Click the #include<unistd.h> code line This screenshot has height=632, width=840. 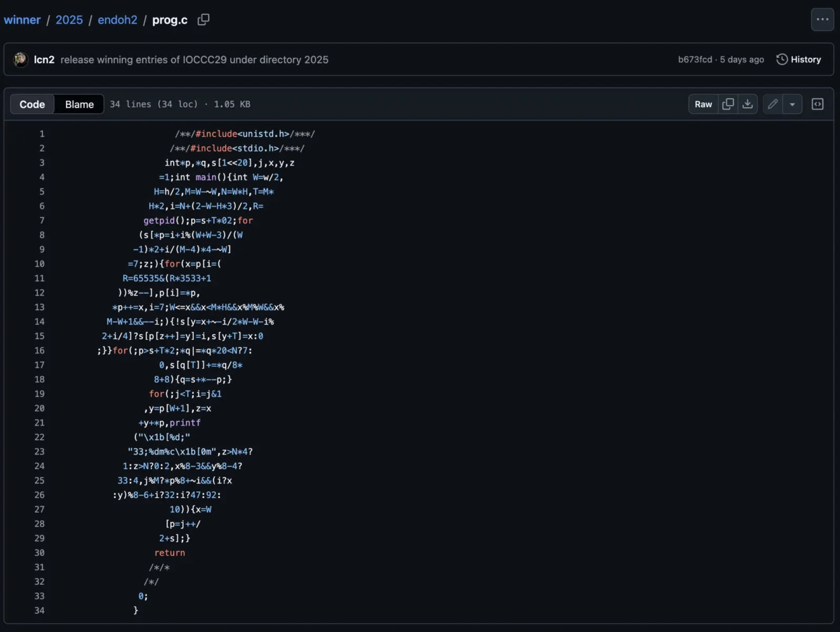point(245,134)
